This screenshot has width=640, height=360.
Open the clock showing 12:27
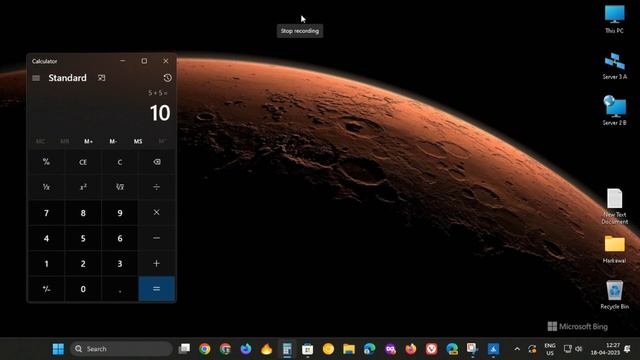coord(605,349)
